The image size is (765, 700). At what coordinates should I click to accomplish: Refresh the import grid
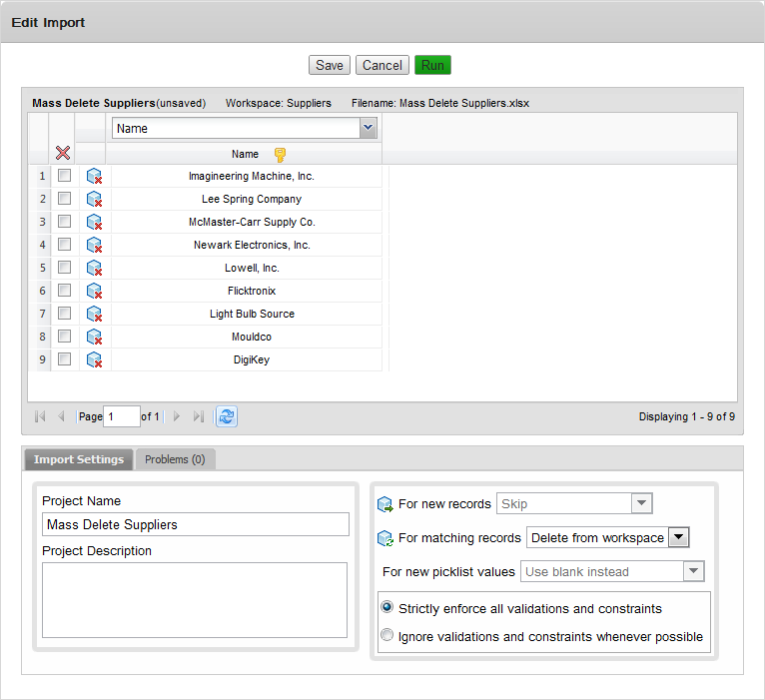(x=227, y=416)
